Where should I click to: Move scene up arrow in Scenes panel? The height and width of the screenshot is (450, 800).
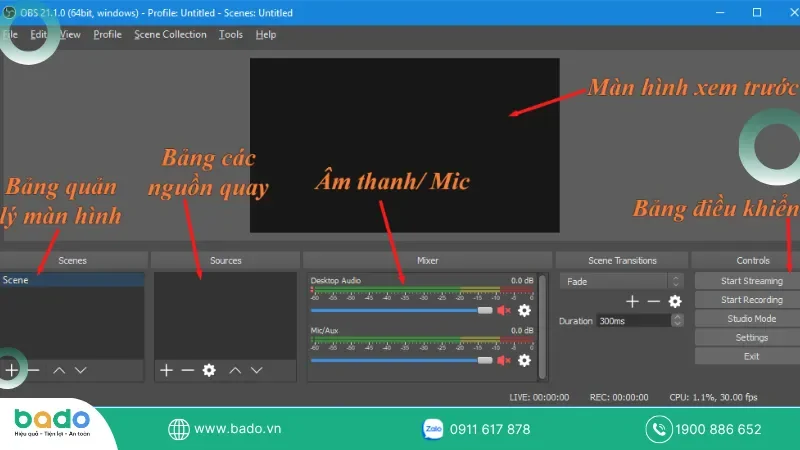(59, 370)
